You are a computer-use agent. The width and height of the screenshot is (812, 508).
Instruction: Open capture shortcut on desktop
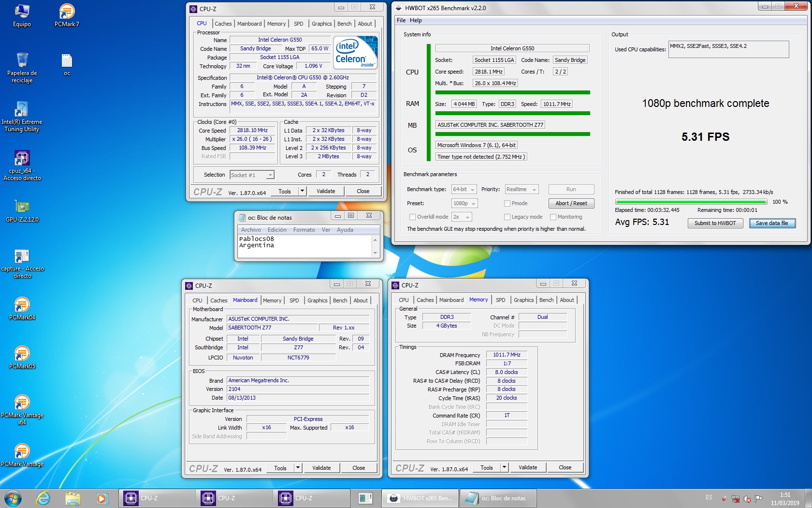click(22, 263)
